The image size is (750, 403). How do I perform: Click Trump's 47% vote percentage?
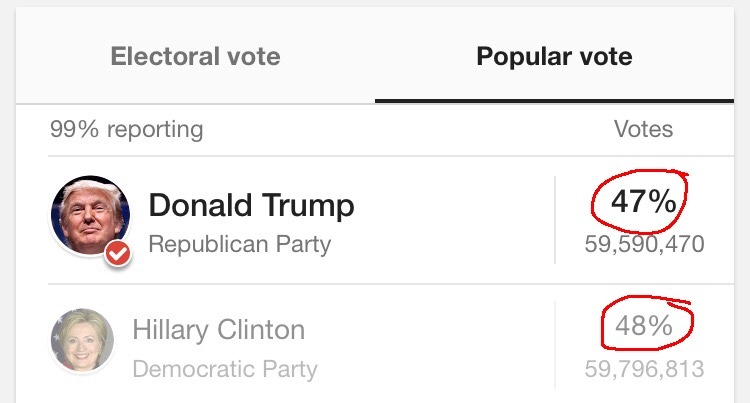click(644, 202)
